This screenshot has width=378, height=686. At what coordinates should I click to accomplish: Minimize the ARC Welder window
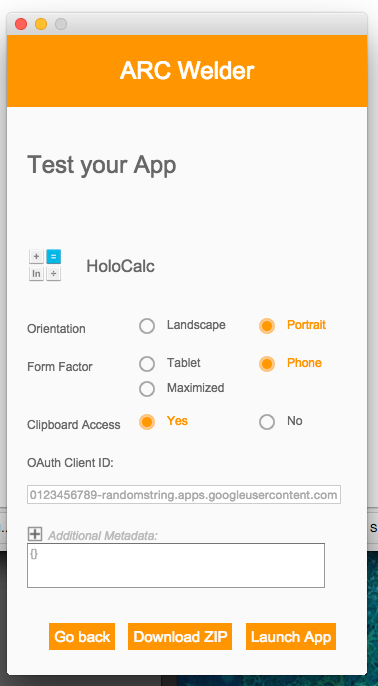[x=41, y=24]
